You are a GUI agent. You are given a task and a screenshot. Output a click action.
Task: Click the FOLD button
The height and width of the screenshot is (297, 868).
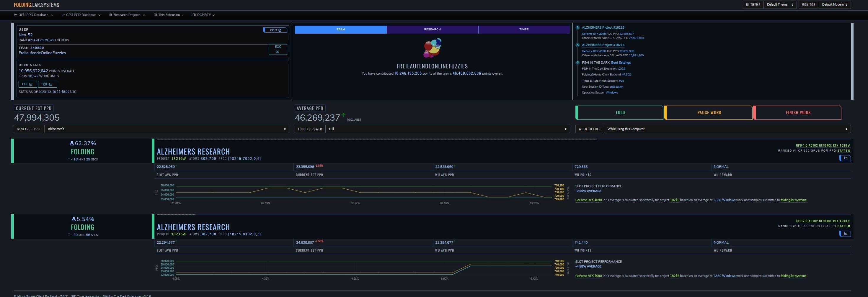620,112
